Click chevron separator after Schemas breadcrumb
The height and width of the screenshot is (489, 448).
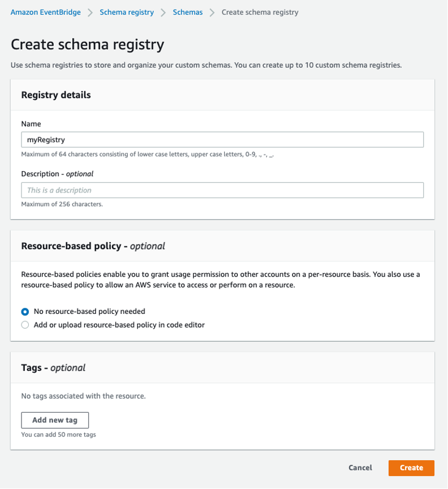point(212,12)
